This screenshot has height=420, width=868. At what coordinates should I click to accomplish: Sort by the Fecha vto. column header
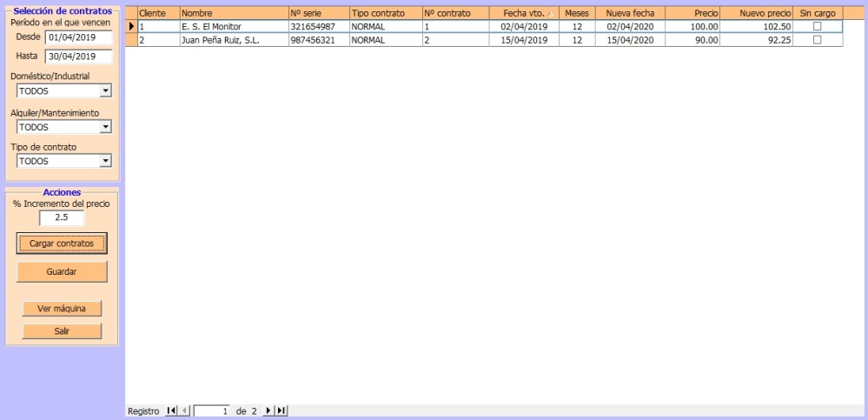[x=524, y=14]
